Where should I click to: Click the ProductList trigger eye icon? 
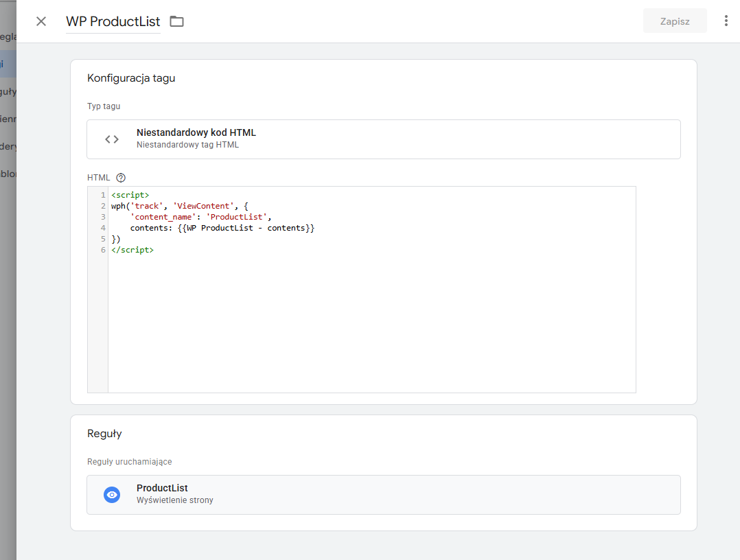(112, 494)
